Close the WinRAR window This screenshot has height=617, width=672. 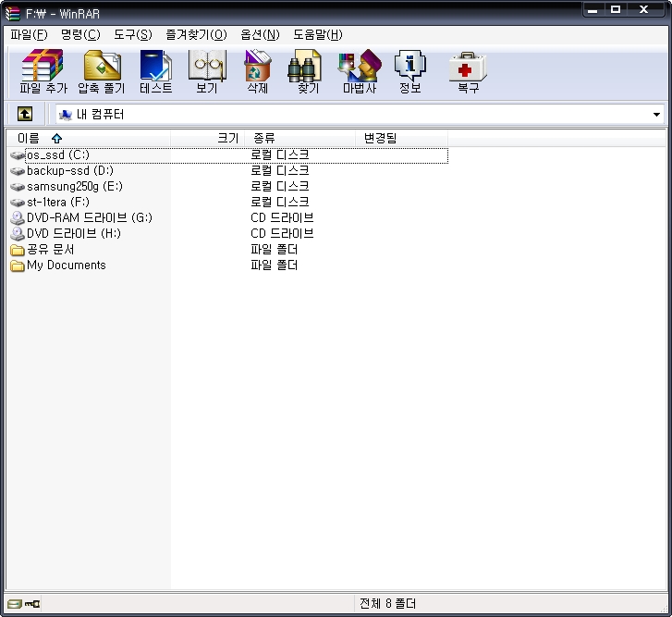[644, 10]
